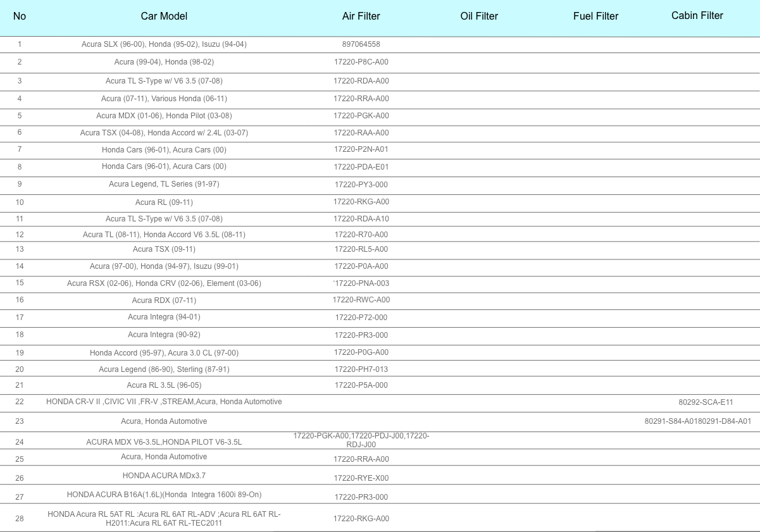Click the Cabin Filter column header
760x532 pixels.
(x=697, y=16)
